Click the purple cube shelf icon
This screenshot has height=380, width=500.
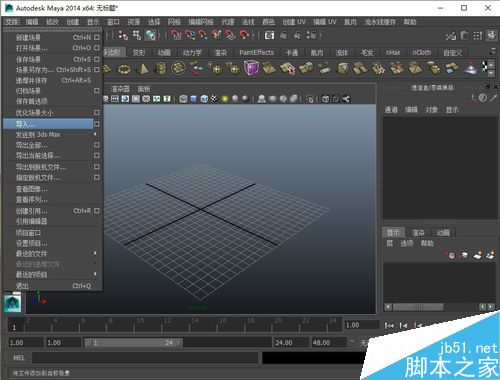tap(251, 68)
